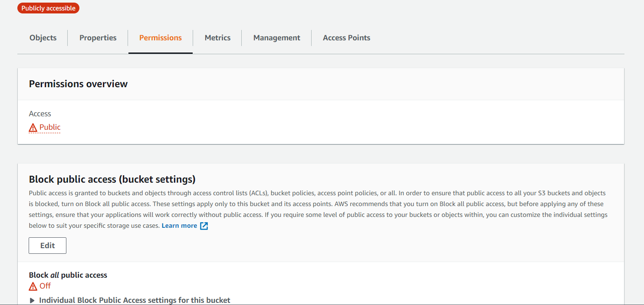The image size is (644, 305).
Task: Click the external link icon after Learn more
Action: tap(204, 225)
